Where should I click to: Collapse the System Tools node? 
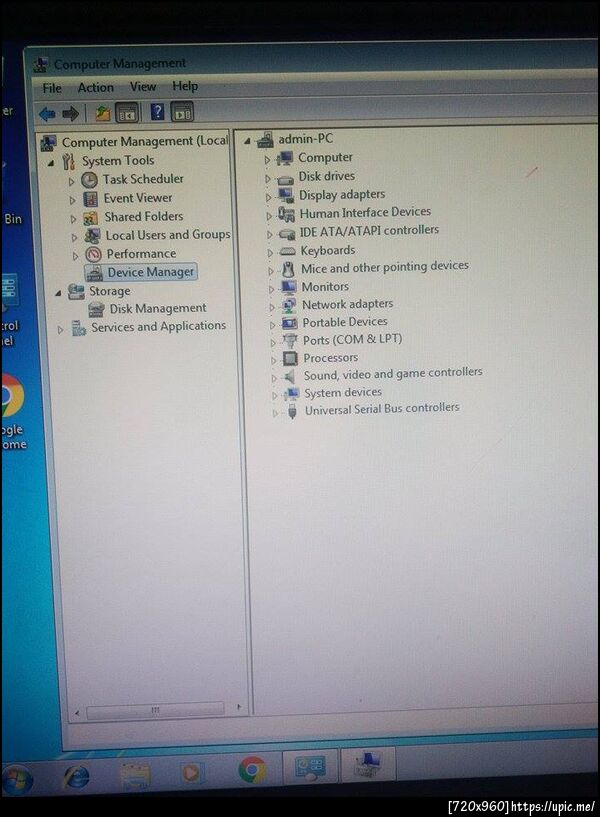[x=52, y=164]
